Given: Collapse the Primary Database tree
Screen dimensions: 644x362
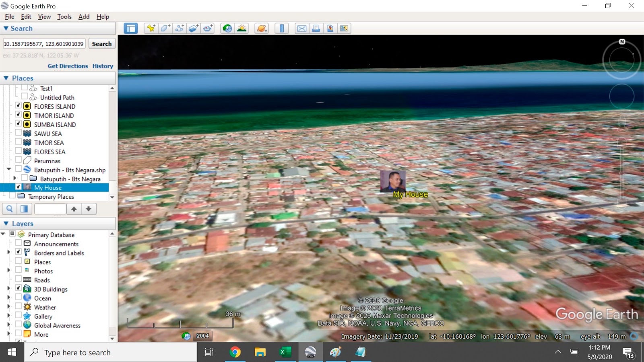Looking at the screenshot, I should pyautogui.click(x=3, y=234).
